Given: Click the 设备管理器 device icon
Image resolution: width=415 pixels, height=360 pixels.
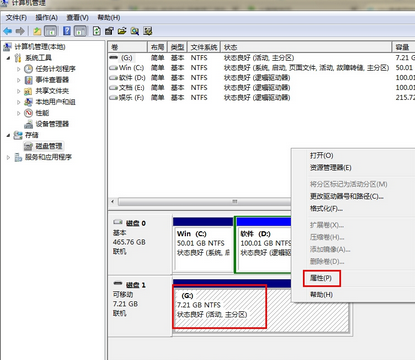Looking at the screenshot, I should pos(29,124).
